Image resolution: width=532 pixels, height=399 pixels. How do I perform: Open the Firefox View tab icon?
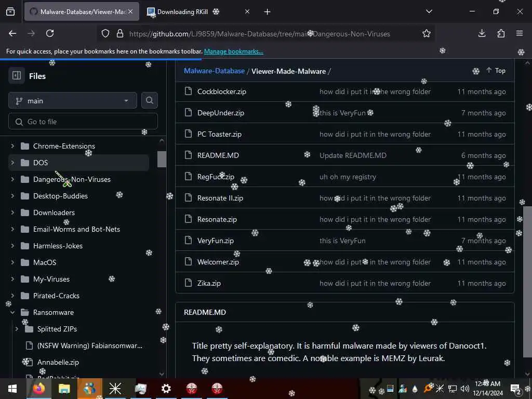[x=10, y=11]
